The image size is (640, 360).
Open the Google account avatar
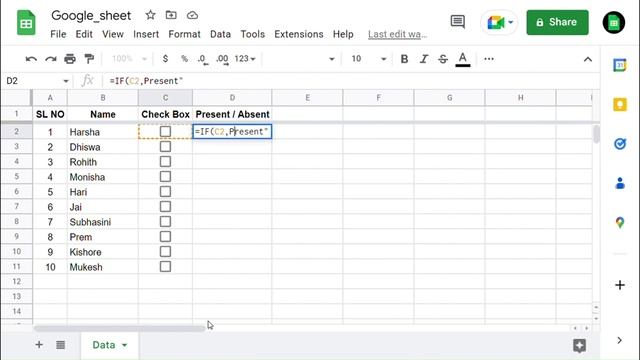click(x=613, y=22)
